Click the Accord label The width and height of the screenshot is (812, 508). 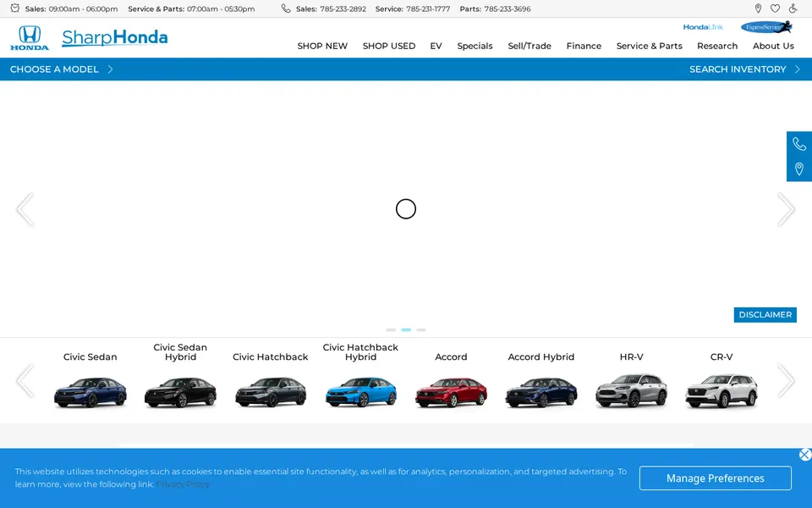451,356
